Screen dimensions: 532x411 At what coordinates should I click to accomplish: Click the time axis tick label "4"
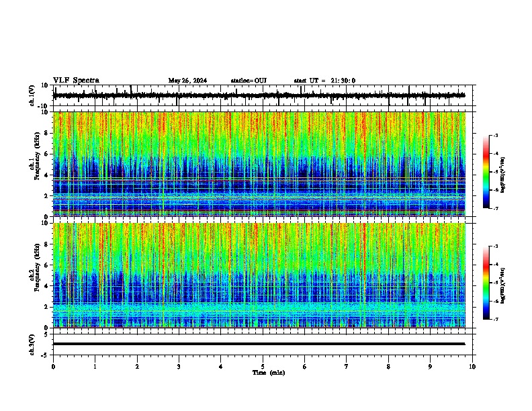coord(221,367)
